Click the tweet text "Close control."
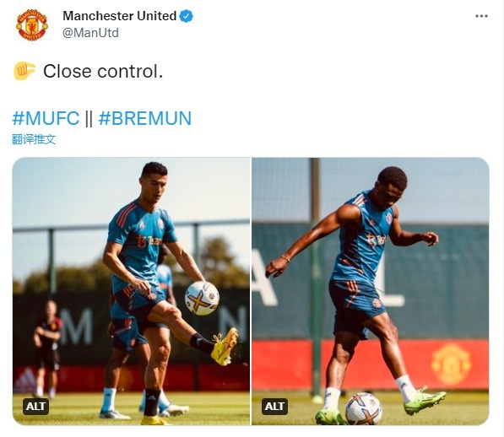 coord(103,71)
